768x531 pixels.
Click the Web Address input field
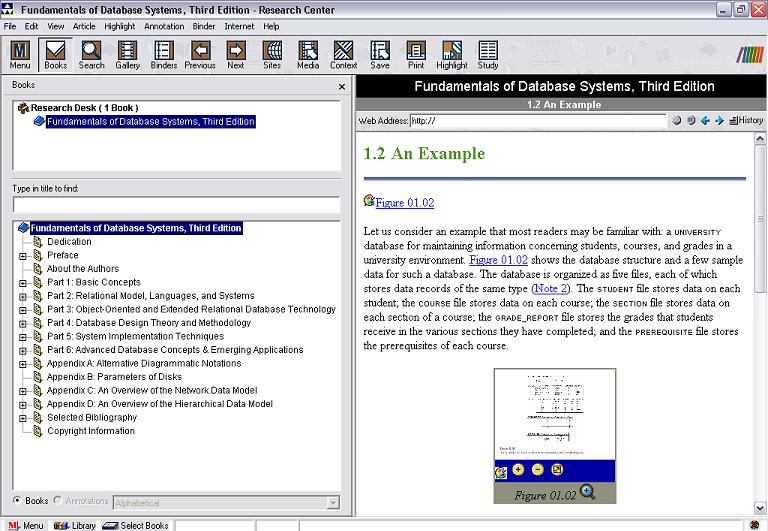[x=539, y=121]
